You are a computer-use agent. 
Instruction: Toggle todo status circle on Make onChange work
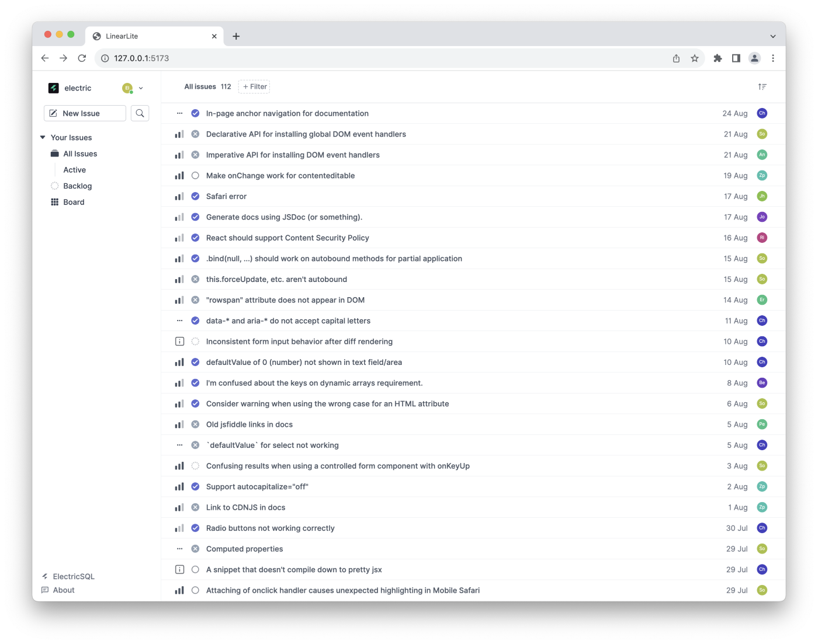[x=195, y=176]
